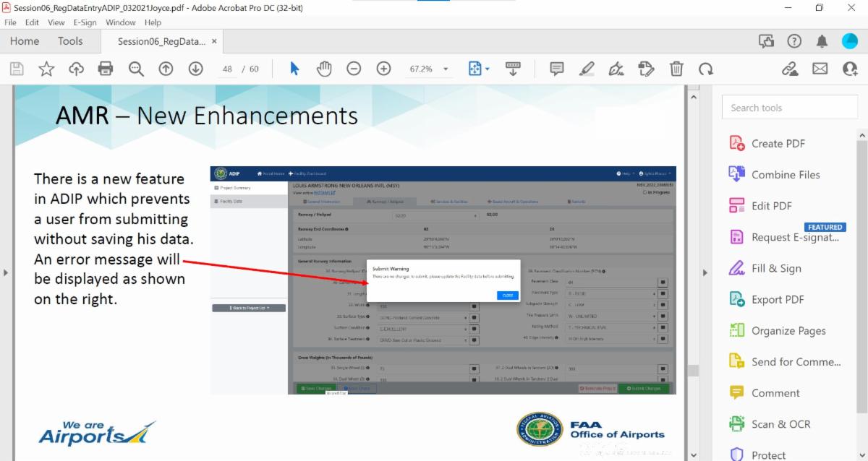The image size is (868, 461).
Task: Print the document
Action: coord(106,69)
